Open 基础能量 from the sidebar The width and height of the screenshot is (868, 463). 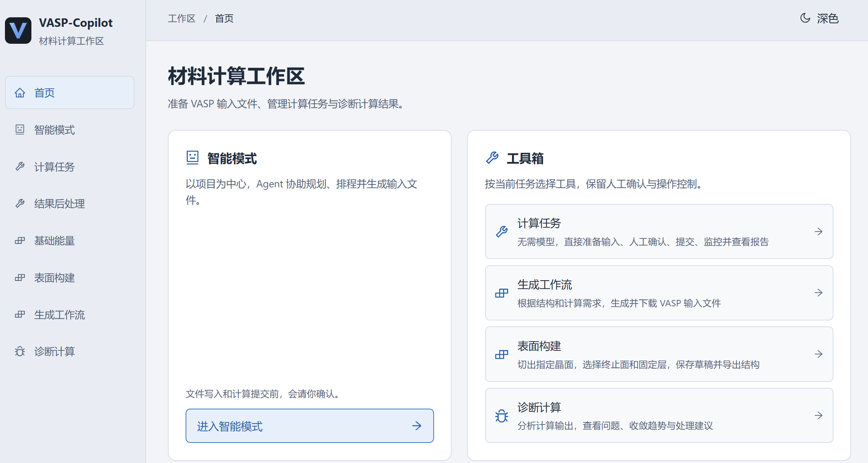70,241
